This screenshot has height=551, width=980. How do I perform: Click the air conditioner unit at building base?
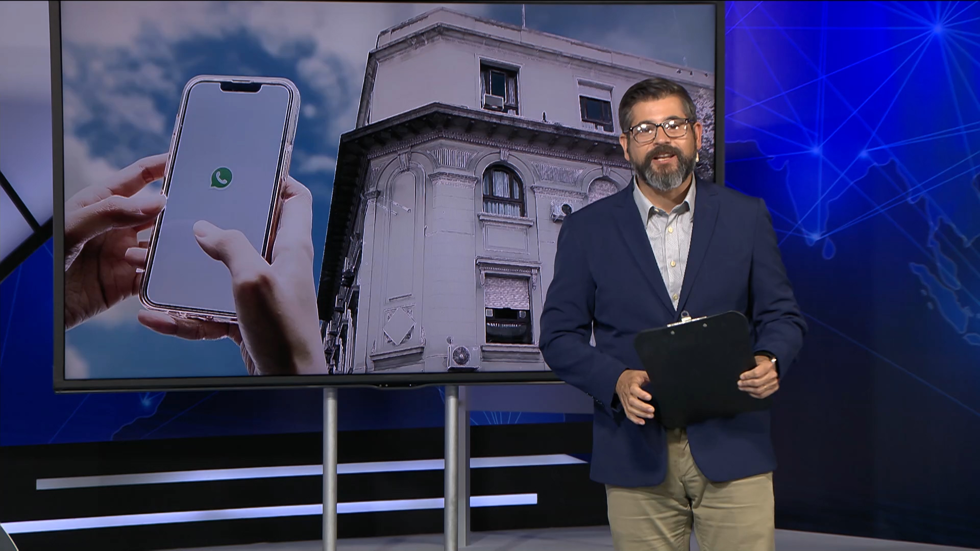(462, 356)
